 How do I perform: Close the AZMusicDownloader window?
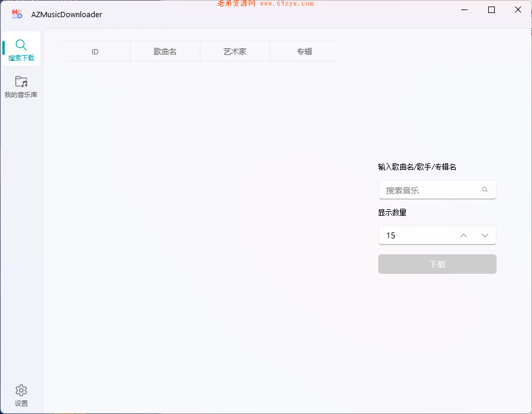coord(518,10)
